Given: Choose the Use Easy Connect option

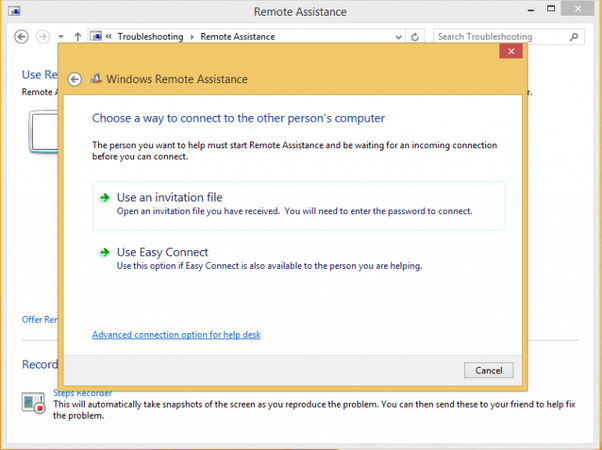Looking at the screenshot, I should pos(162,252).
